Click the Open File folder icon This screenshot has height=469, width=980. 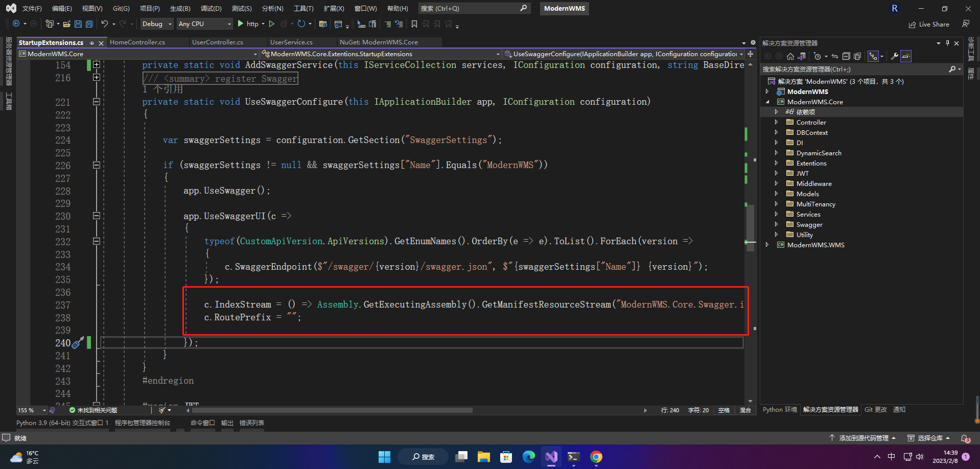[x=67, y=24]
